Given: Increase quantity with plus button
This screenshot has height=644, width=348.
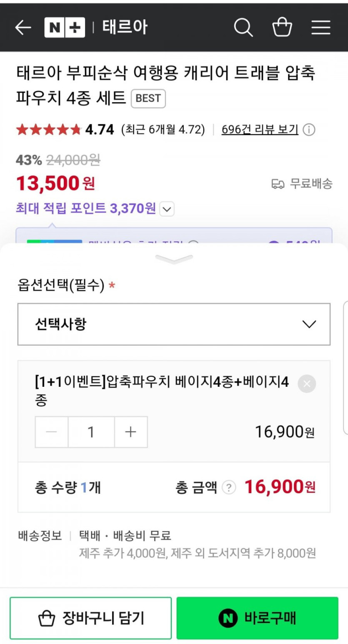Looking at the screenshot, I should 131,432.
